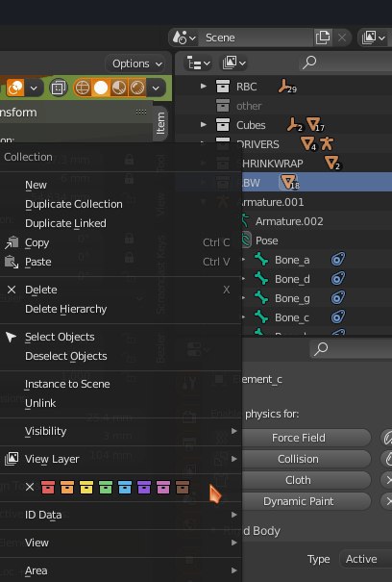Select rendered viewport shading mode
Screen dimensions: 392x582
point(137,88)
